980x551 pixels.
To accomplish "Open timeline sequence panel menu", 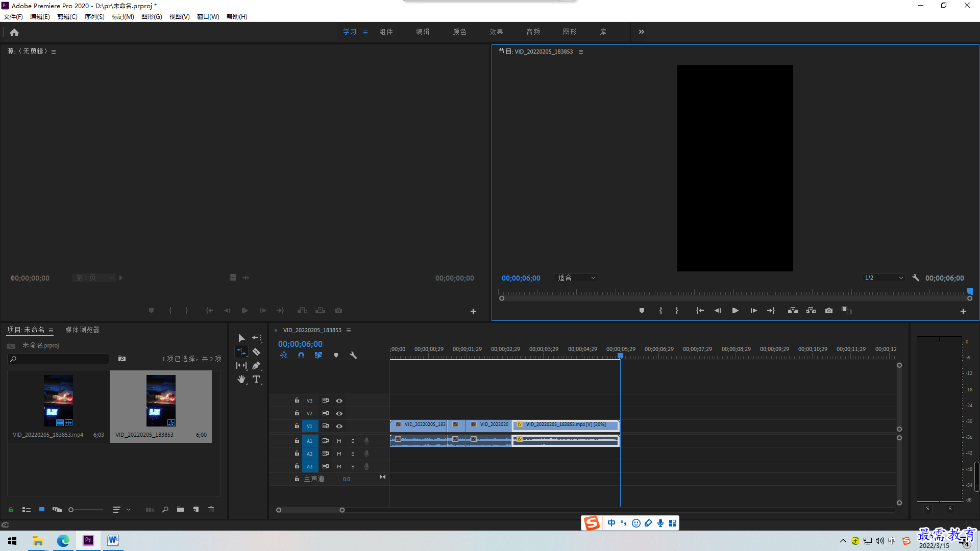I will [x=349, y=330].
